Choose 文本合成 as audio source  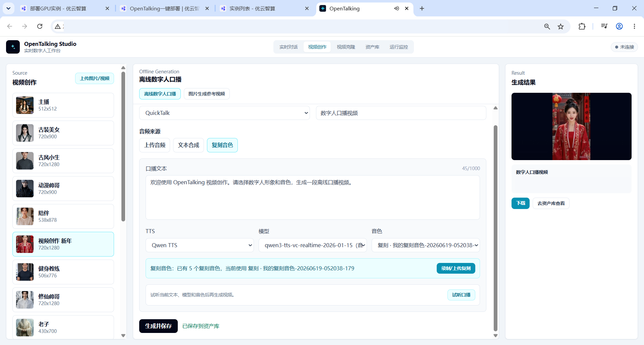189,145
